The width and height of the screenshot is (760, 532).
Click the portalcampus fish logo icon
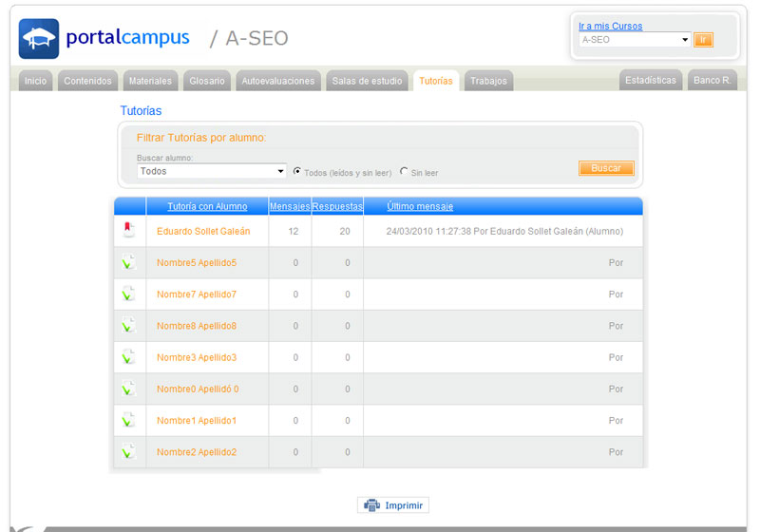coord(39,39)
